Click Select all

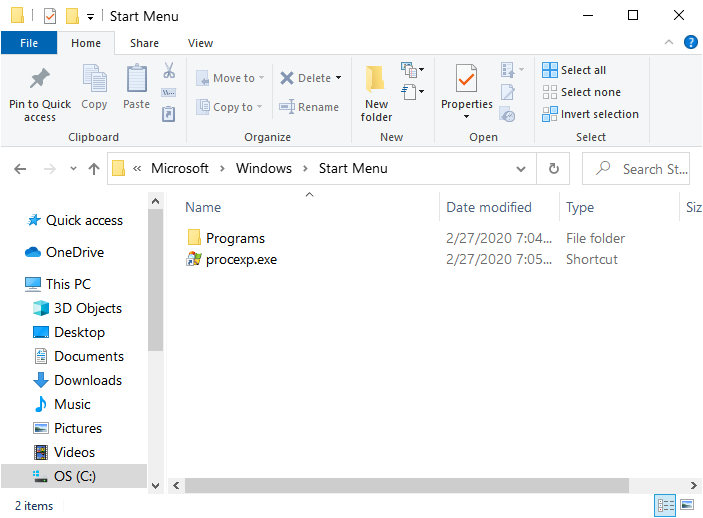[x=574, y=70]
